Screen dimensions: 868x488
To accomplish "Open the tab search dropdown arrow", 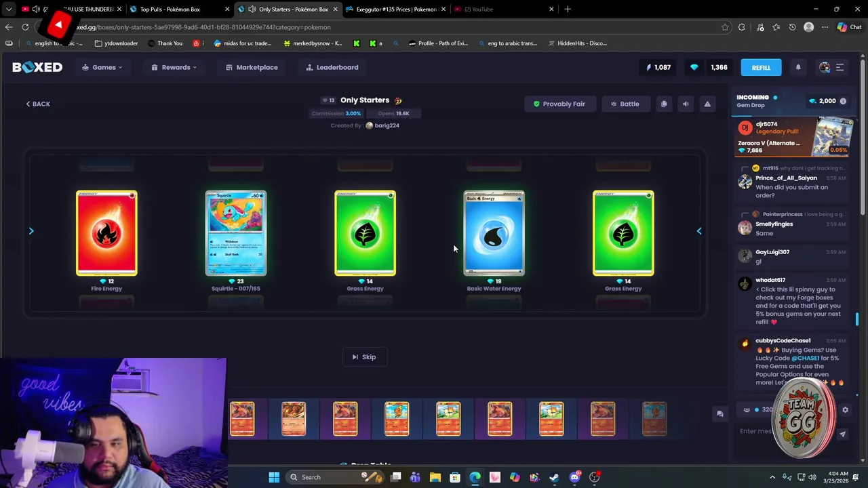I will [x=8, y=9].
